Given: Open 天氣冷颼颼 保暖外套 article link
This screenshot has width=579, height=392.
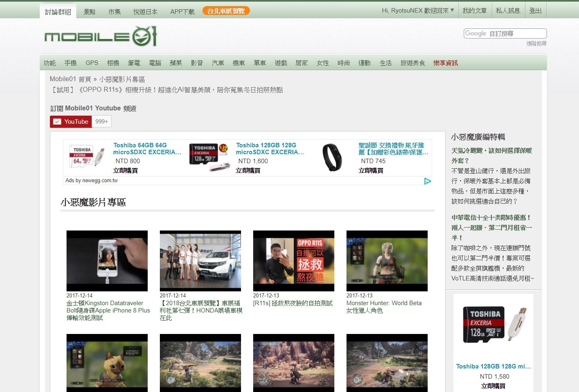Looking at the screenshot, I should pyautogui.click(x=492, y=155).
